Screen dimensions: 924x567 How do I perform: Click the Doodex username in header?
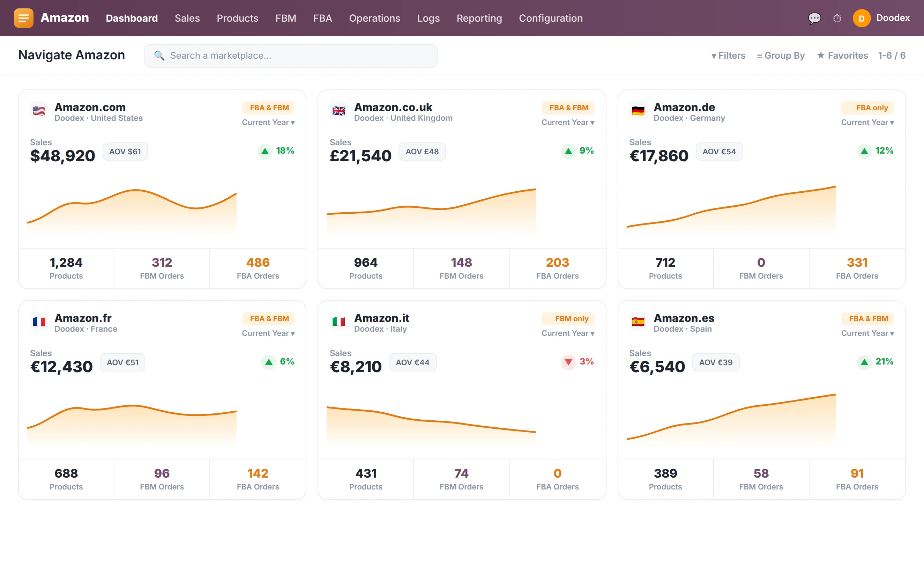click(x=893, y=18)
